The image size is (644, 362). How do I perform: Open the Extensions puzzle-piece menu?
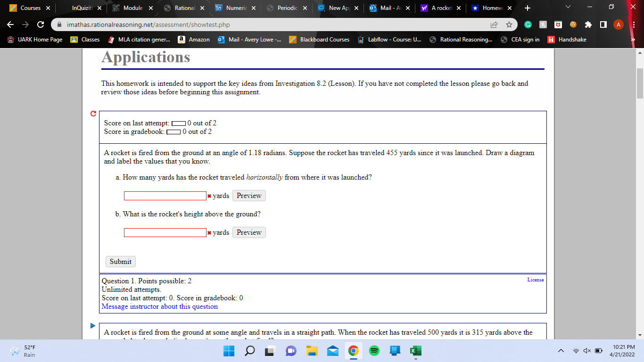(x=588, y=25)
